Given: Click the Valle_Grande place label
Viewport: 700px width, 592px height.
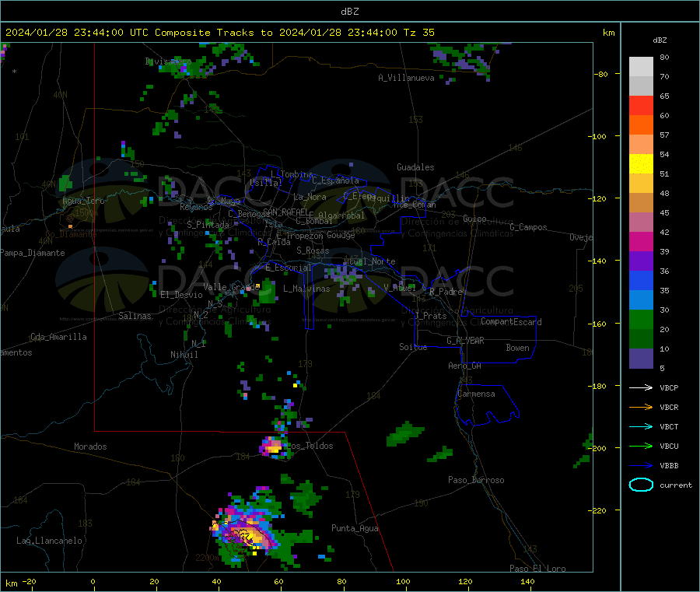Looking at the screenshot, I should pos(231,287).
